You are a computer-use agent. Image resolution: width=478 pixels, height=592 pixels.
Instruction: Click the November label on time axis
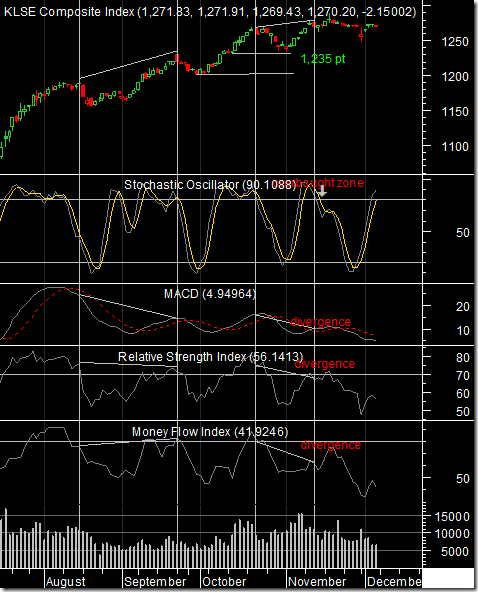click(x=317, y=582)
